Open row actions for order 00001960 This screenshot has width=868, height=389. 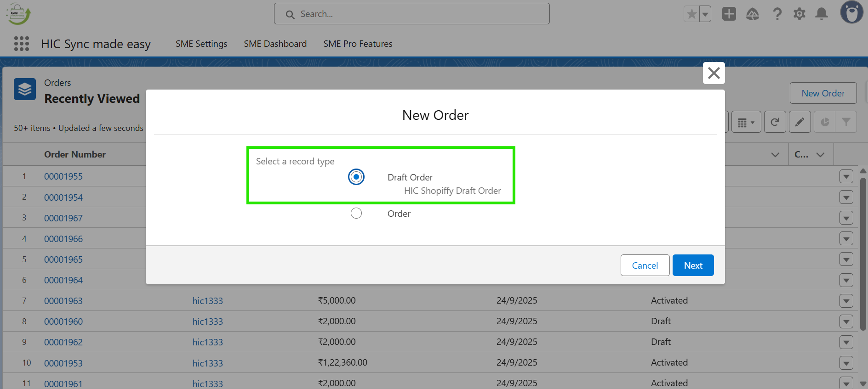click(x=846, y=321)
